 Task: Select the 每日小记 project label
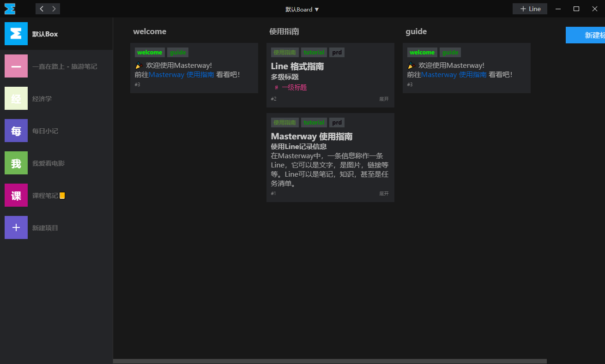click(x=45, y=131)
